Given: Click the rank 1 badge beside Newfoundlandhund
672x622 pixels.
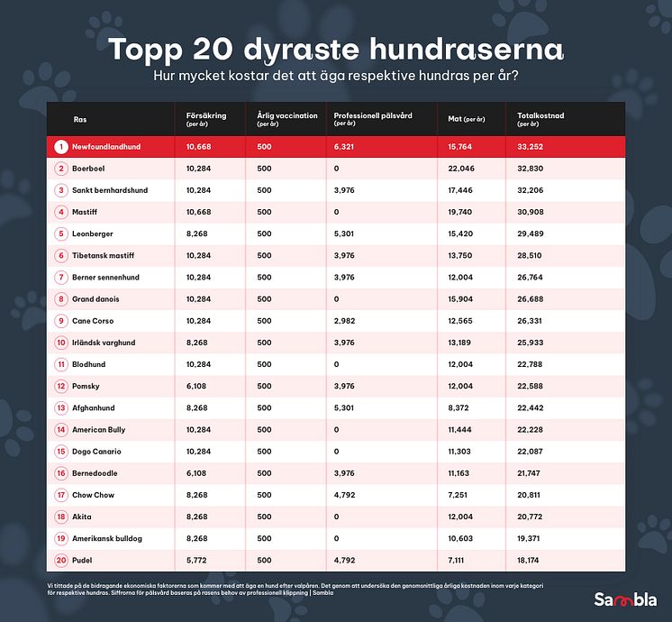Looking at the screenshot, I should (61, 147).
